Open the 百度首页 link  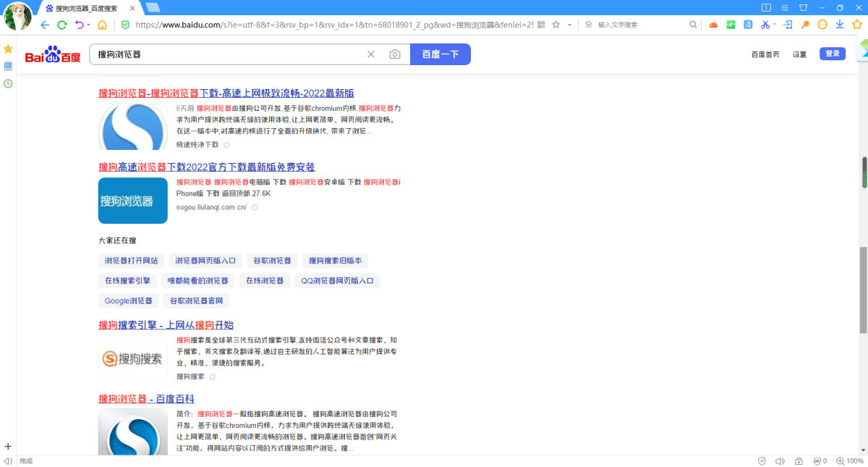[765, 54]
